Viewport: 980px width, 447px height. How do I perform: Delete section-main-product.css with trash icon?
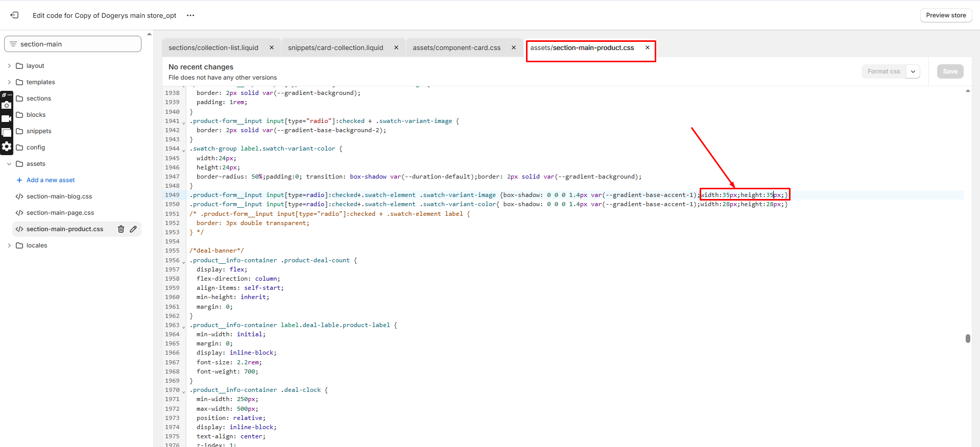pos(121,229)
